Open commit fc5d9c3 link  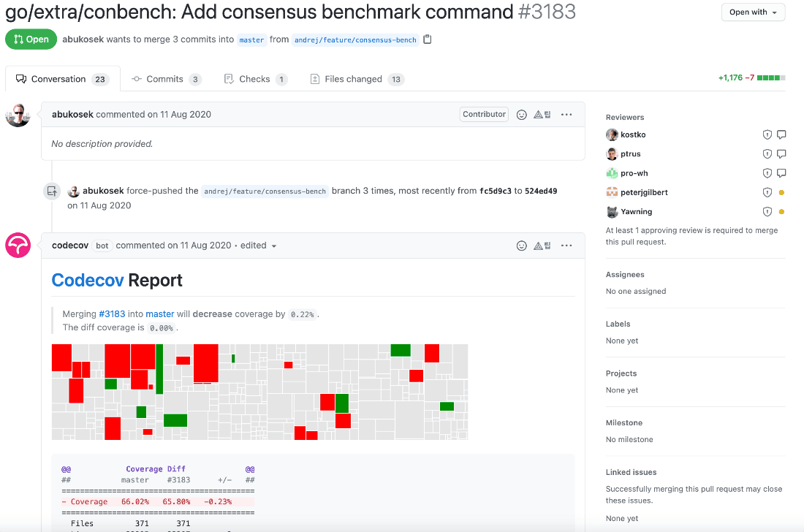(x=496, y=191)
